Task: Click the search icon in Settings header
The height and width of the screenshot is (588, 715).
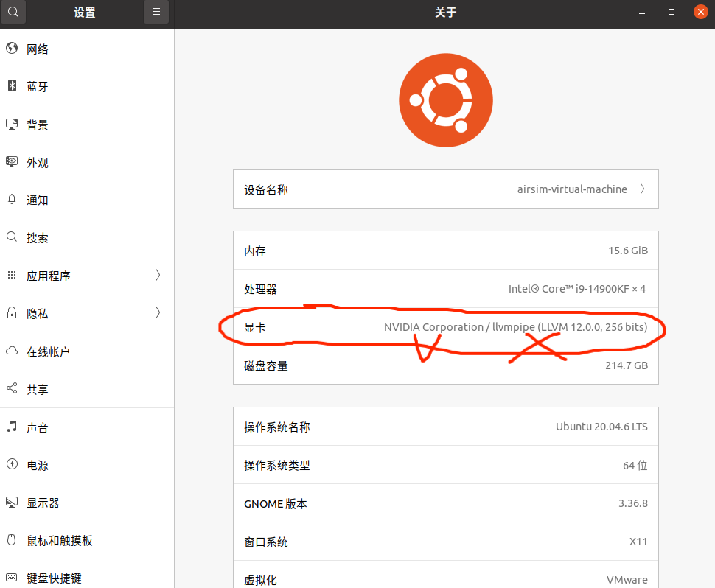Action: (13, 12)
